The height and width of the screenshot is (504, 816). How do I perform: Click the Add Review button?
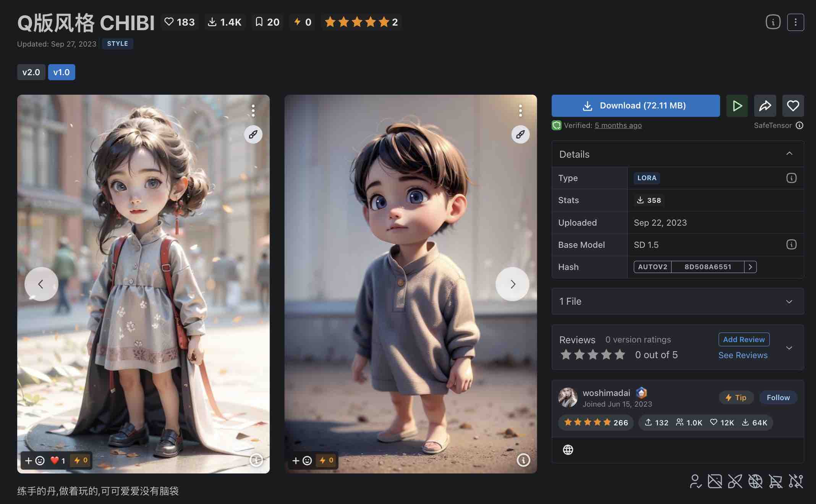pos(744,339)
